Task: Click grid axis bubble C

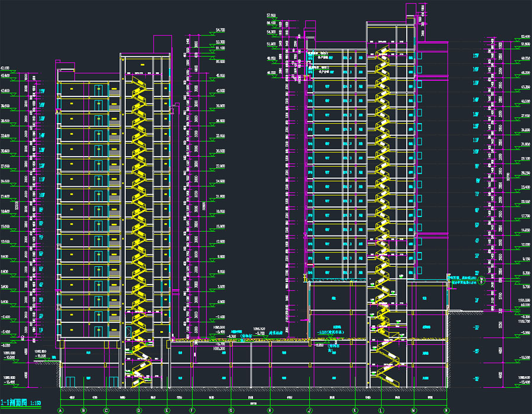Action: coord(106,410)
